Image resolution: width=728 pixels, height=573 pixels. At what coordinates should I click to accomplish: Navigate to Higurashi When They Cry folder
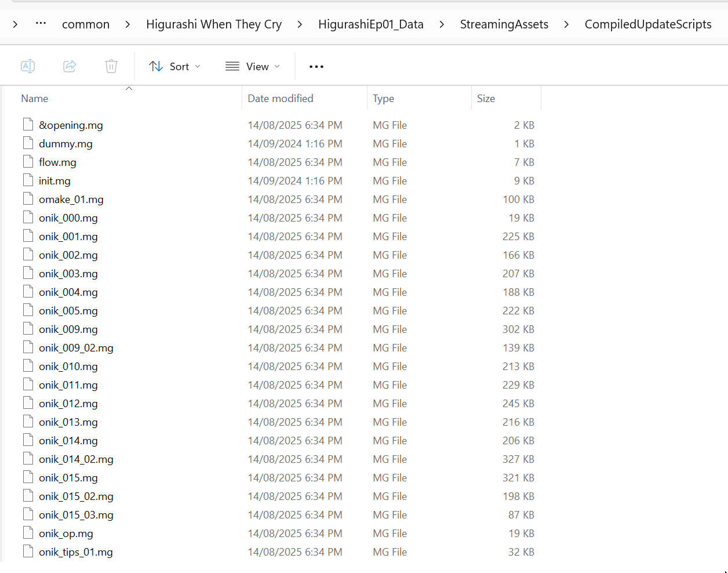[213, 24]
